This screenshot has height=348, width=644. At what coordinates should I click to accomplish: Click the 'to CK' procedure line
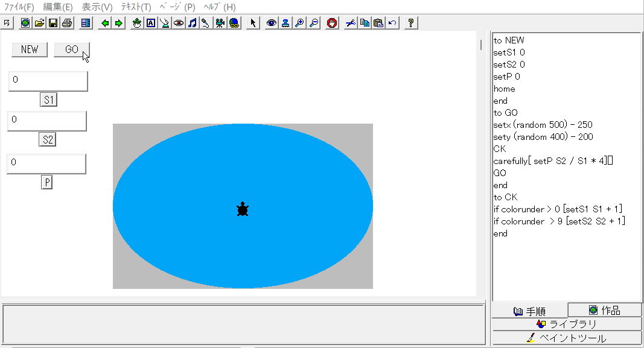pos(506,197)
